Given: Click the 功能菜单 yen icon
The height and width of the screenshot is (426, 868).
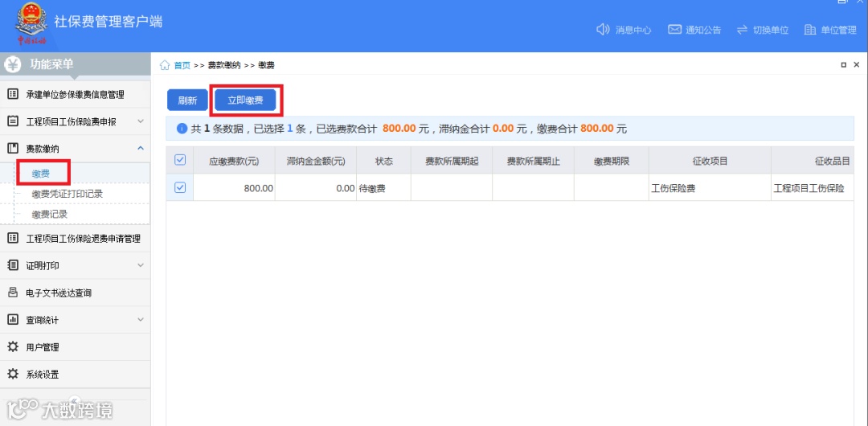Looking at the screenshot, I should click(13, 64).
